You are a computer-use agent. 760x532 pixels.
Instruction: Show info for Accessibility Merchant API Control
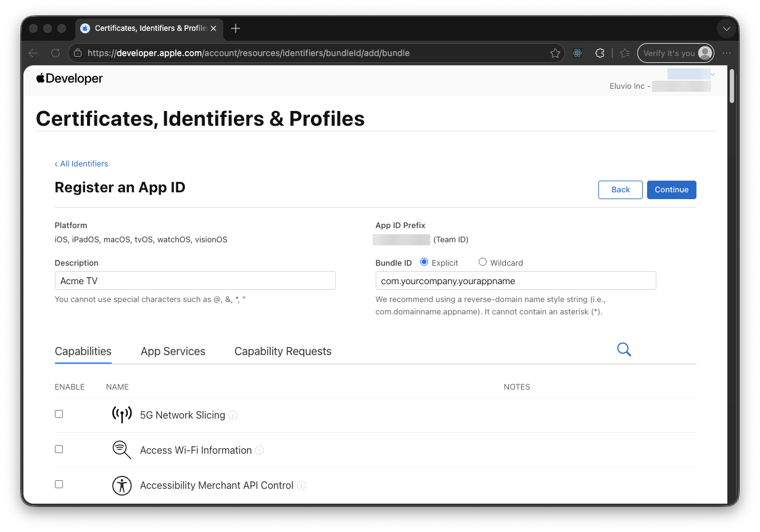tap(301, 486)
